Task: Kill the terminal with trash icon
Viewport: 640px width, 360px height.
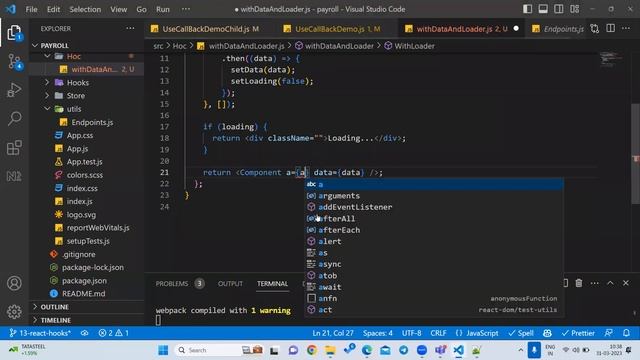Action: 579,283
